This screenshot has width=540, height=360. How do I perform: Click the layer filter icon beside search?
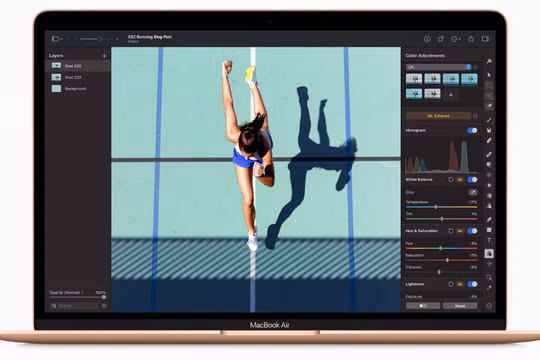pos(104,306)
